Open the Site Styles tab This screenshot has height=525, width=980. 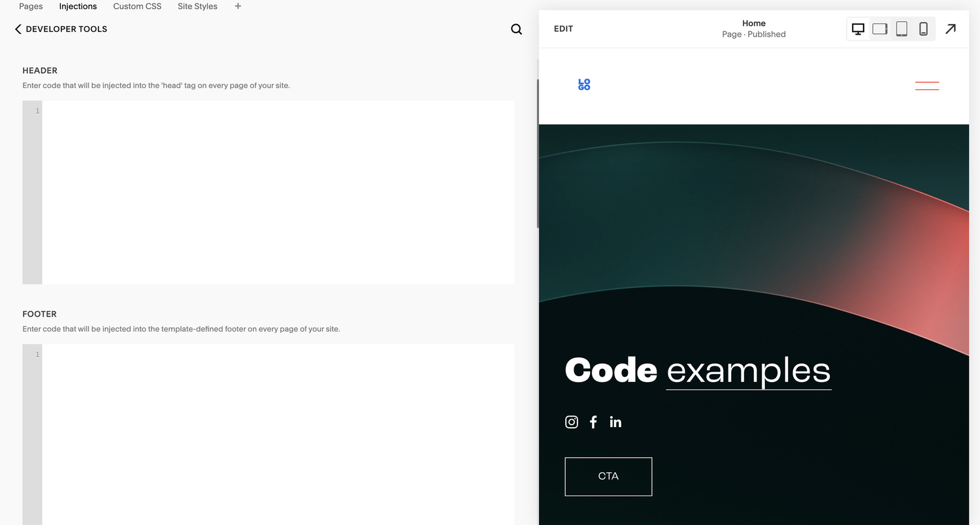197,6
